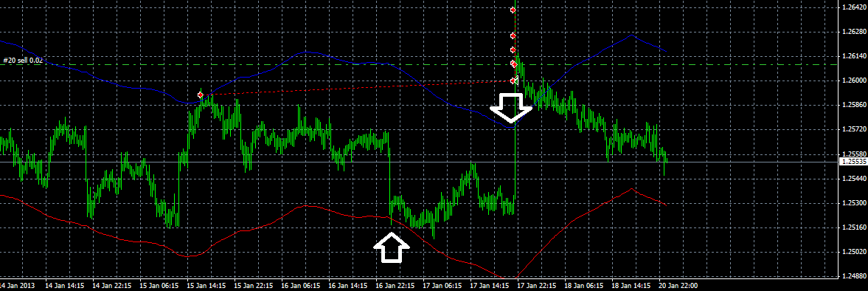Click the 1.26000 price axis label
868x291 pixels.
(853, 81)
